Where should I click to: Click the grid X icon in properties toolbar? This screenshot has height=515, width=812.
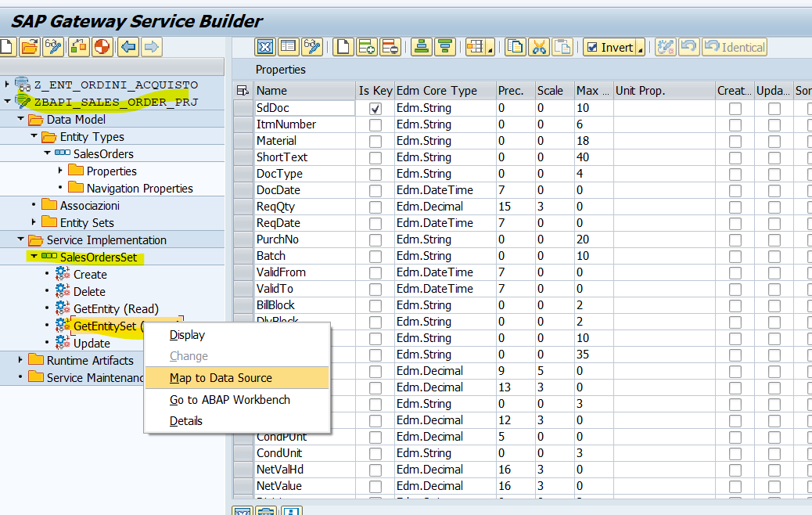point(265,47)
